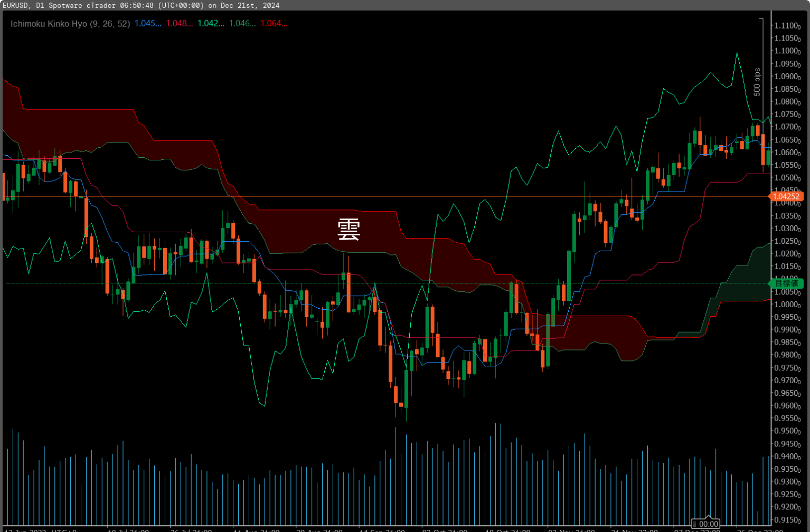Screen dimensions: 810x532
Task: Click the 500 pips scale label
Action: coord(757,82)
